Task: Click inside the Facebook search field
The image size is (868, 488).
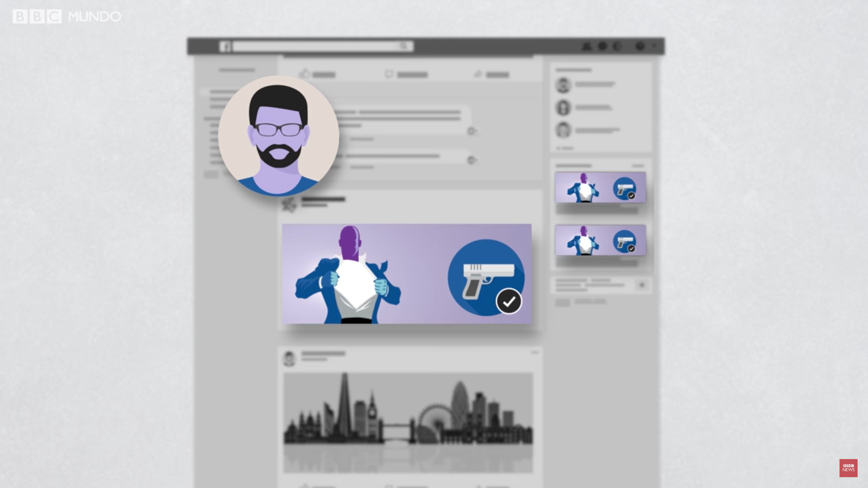Action: click(x=316, y=46)
